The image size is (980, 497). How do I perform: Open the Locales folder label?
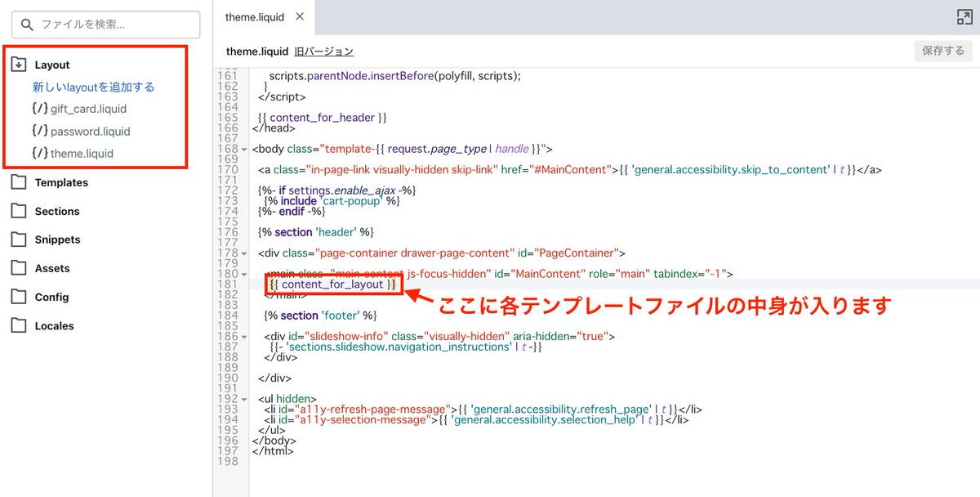coord(54,326)
